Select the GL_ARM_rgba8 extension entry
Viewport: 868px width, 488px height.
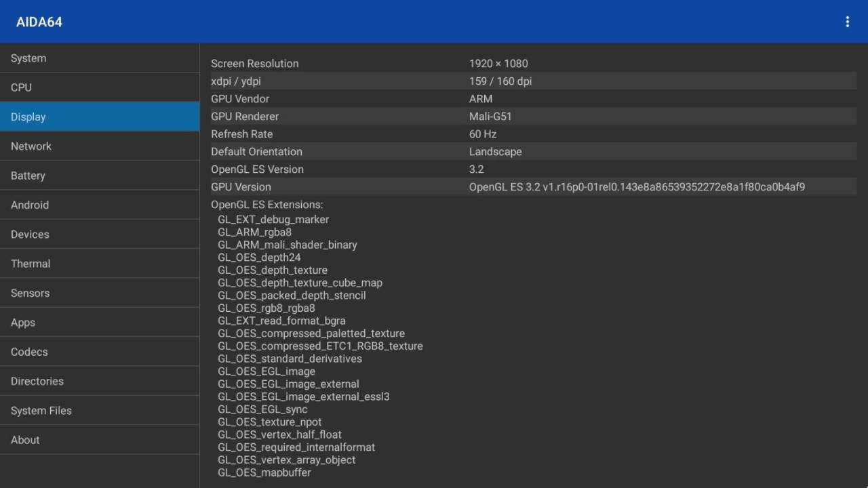[255, 232]
